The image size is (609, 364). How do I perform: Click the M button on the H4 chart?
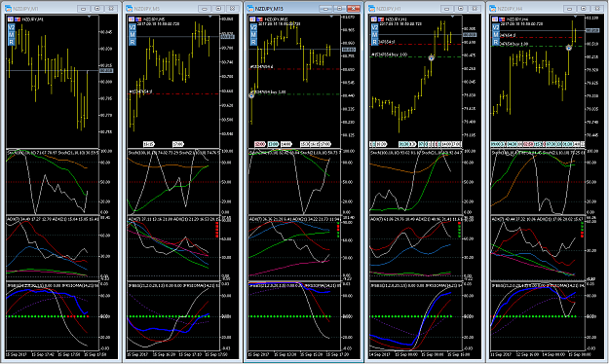[496, 34]
